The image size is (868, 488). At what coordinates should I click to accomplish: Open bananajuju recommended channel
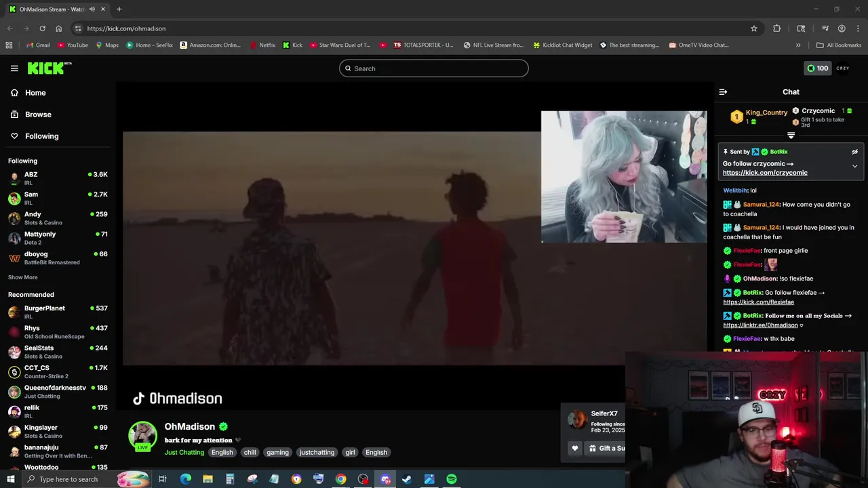pyautogui.click(x=58, y=451)
